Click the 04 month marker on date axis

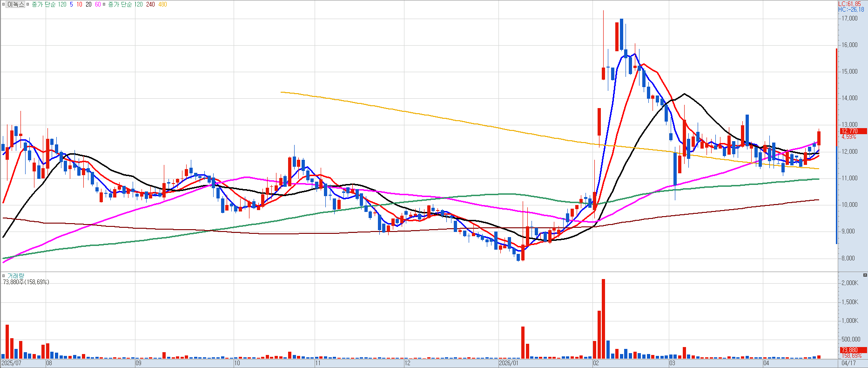pyautogui.click(x=766, y=363)
